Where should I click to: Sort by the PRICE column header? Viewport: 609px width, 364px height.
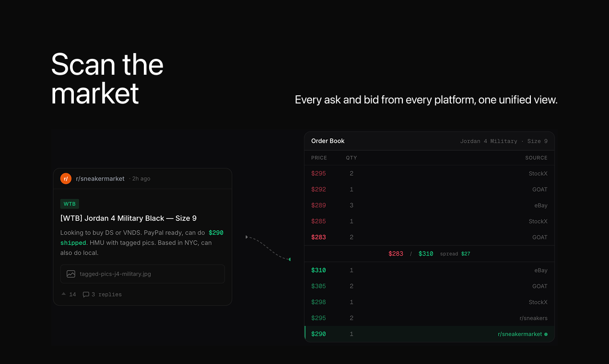(x=319, y=158)
